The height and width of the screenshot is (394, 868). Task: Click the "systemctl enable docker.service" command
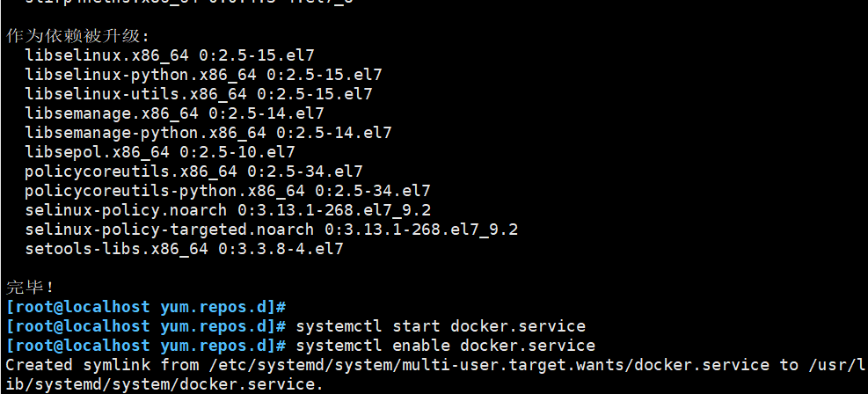point(446,346)
